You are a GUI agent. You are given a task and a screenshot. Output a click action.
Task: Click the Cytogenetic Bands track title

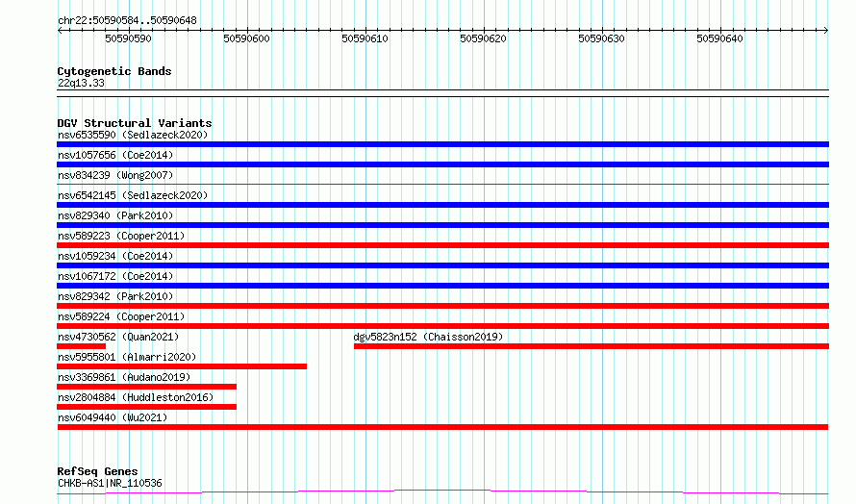pyautogui.click(x=114, y=71)
